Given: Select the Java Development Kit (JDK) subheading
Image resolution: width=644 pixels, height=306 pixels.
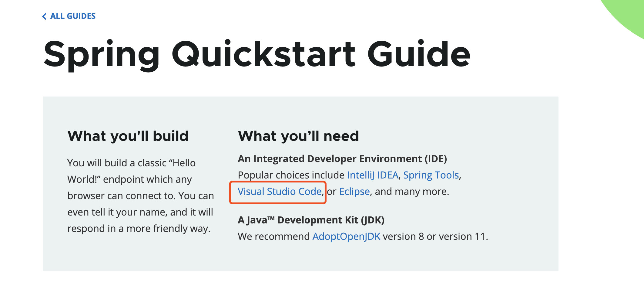Looking at the screenshot, I should coord(311,220).
